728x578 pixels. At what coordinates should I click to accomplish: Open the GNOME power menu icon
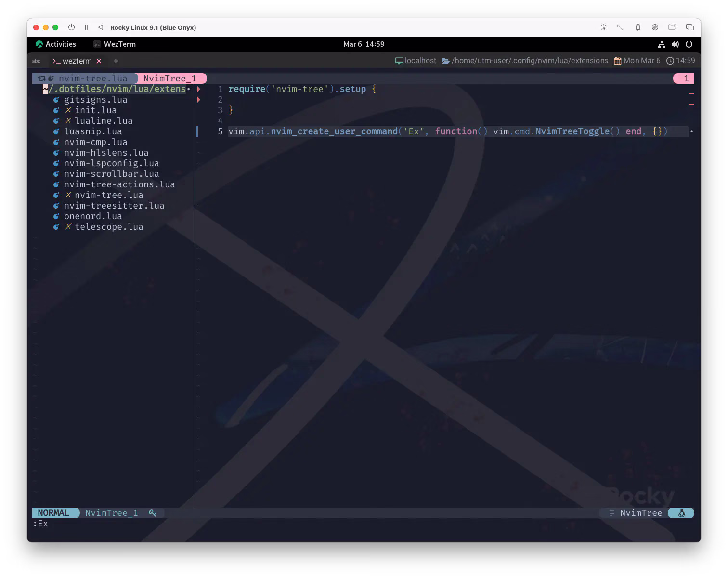tap(689, 44)
